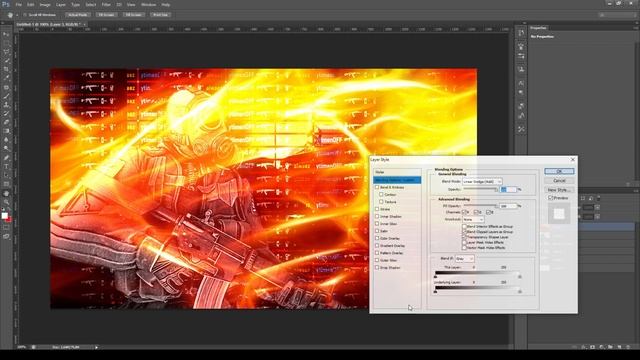The height and width of the screenshot is (360, 640).
Task: Select the Zoom tool
Action: (x=6, y=202)
